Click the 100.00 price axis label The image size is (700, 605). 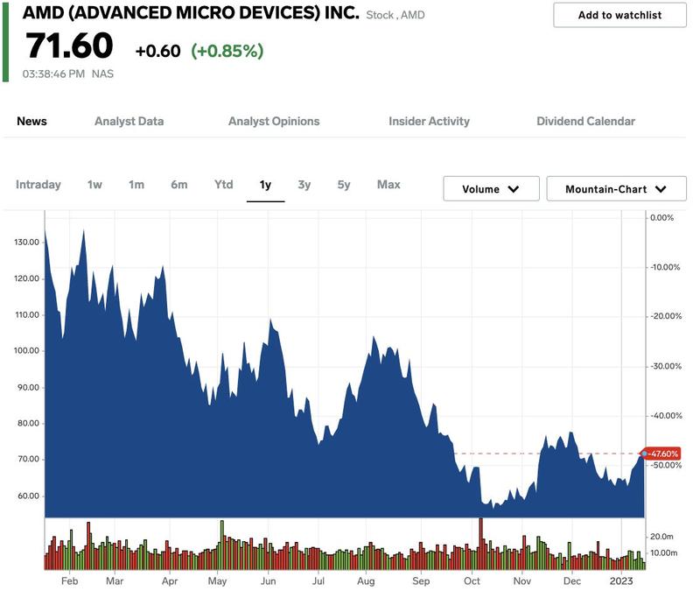click(27, 351)
